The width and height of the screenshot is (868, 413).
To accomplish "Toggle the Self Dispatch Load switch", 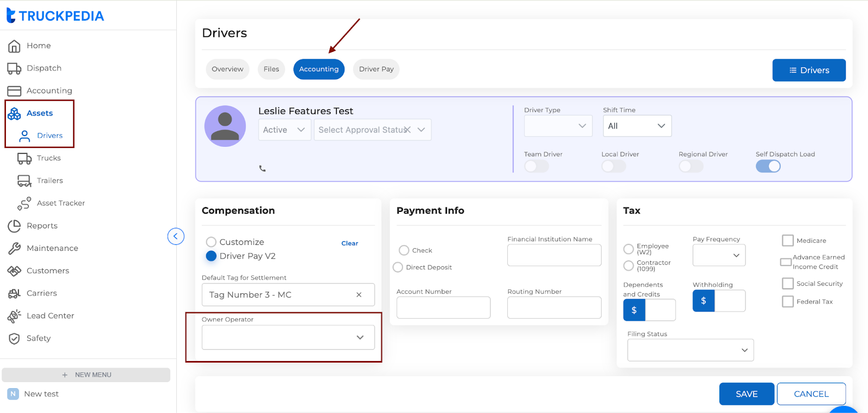I will pyautogui.click(x=768, y=166).
